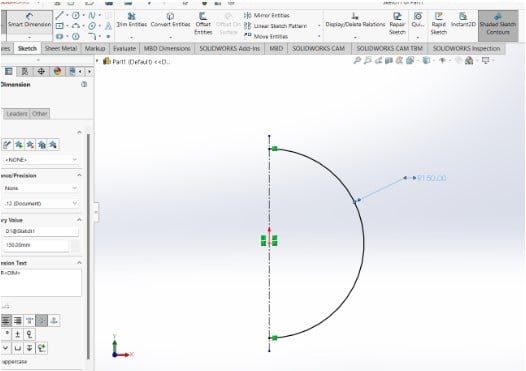Insert centerline symbol
This screenshot has width=526, height=371.
(30, 334)
